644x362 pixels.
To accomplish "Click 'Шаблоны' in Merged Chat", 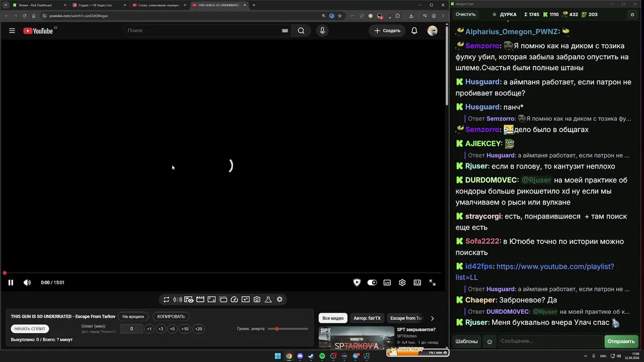I will tap(466, 341).
